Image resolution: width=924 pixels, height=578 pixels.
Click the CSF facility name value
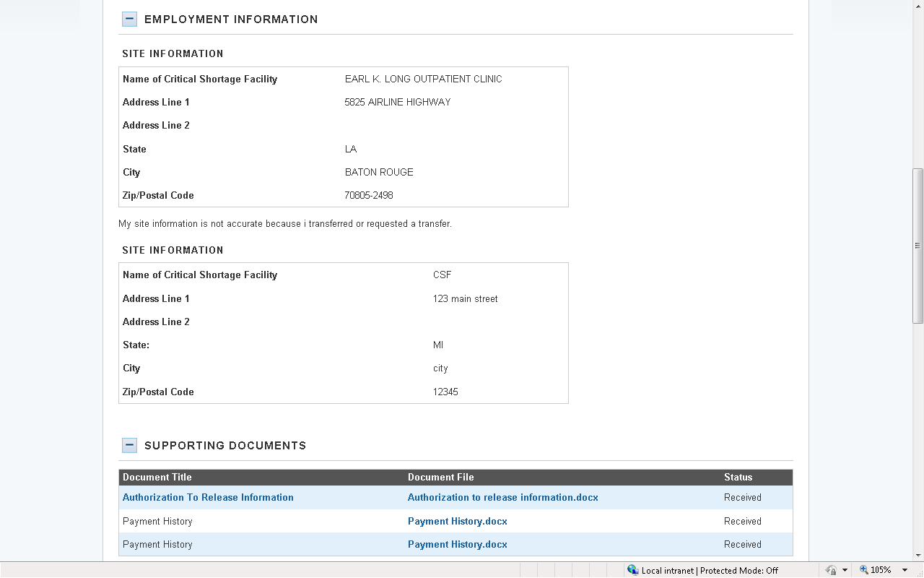click(x=443, y=275)
